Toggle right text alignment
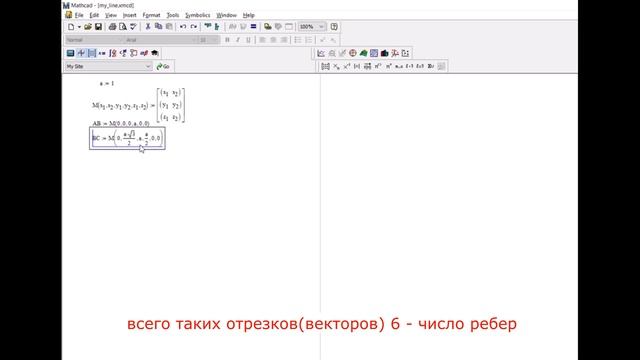The image size is (640, 360). click(x=284, y=40)
